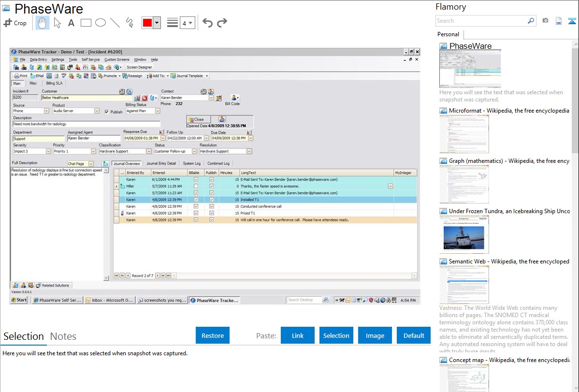Expand the Status dropdown showing Customer Follow-up
The height and width of the screenshot is (392, 579).
click(x=194, y=151)
